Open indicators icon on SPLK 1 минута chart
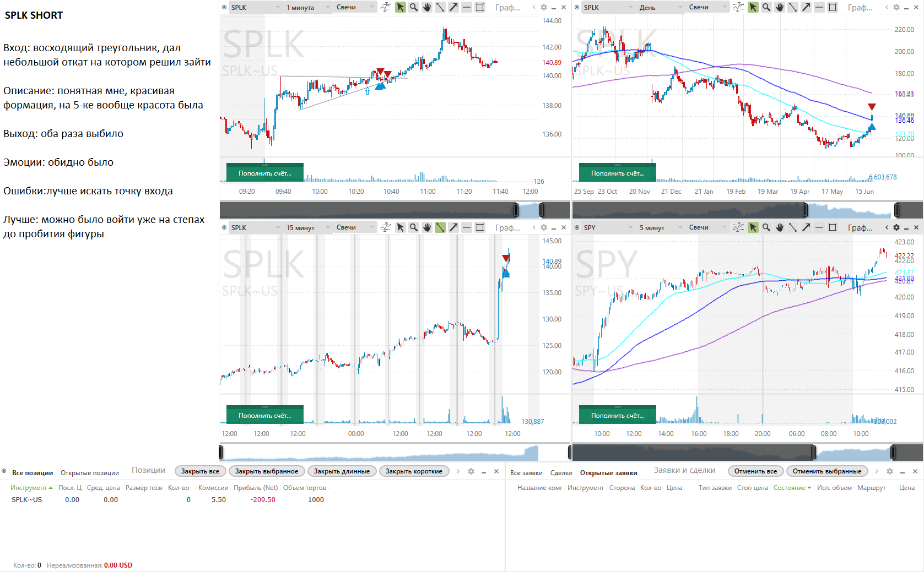Screen dimensions: 924x572 pos(386,7)
